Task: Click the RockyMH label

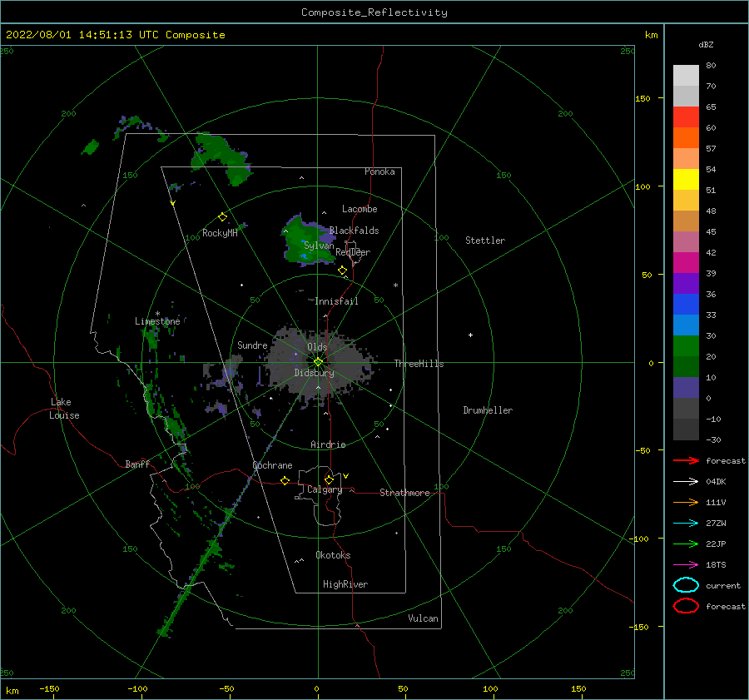Action: coord(220,233)
